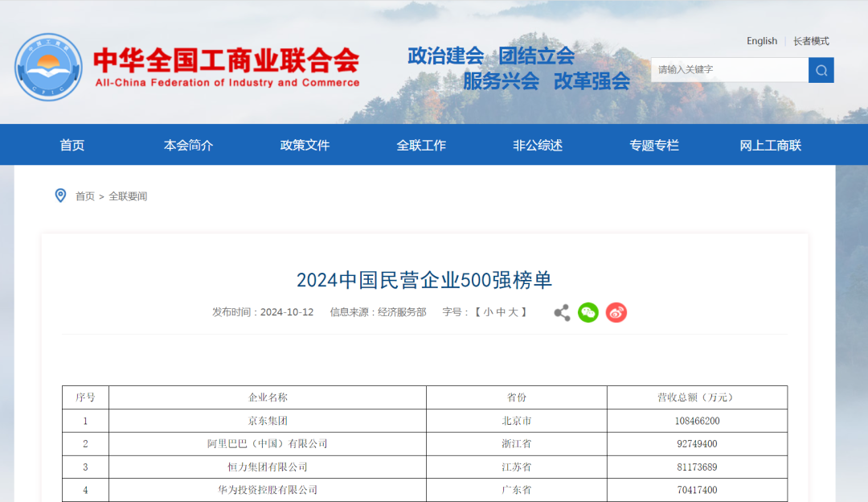
Task: Click the article title 2024中国民营企业500强榜单
Action: [424, 280]
